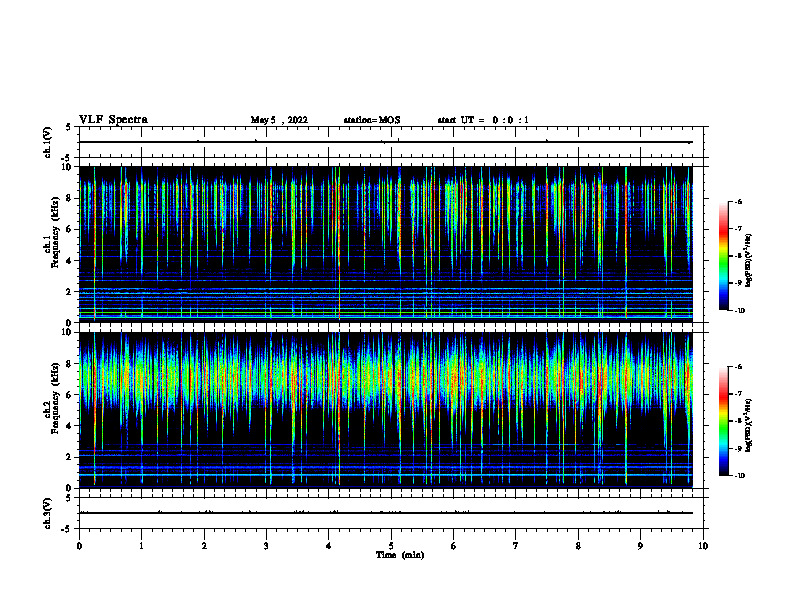Screen dimensions: 792x612
Task: Click the ch.1 spectrogram panel
Action: 385,244
